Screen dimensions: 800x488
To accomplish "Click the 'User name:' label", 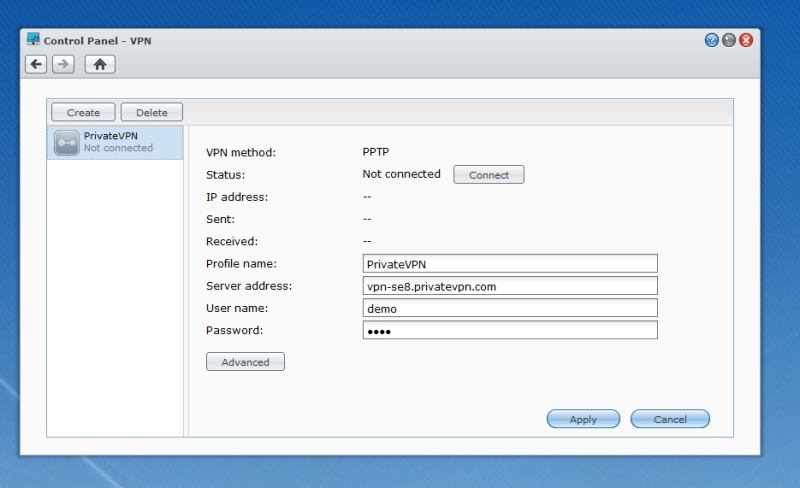I will point(237,308).
